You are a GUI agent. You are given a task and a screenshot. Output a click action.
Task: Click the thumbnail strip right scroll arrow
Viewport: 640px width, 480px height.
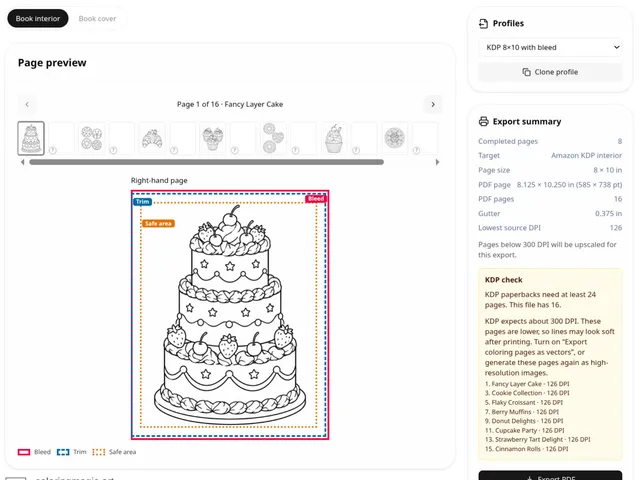tap(437, 162)
